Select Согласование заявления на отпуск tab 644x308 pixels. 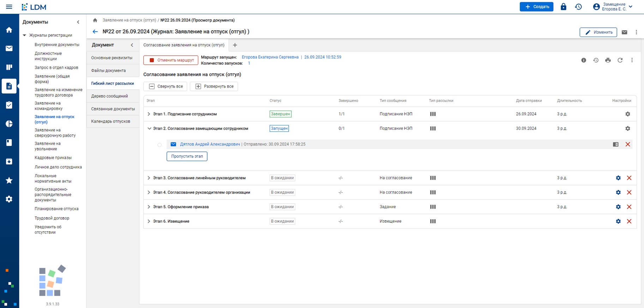point(184,45)
